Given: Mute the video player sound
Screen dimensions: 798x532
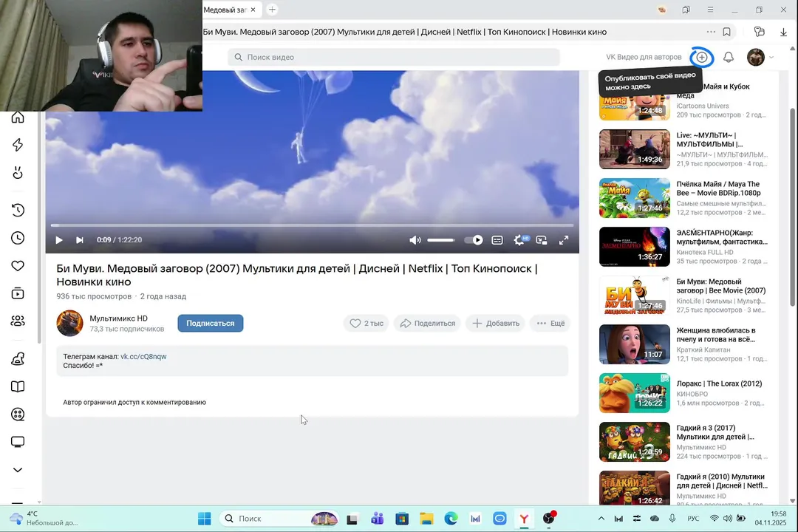Looking at the screenshot, I should (x=415, y=240).
